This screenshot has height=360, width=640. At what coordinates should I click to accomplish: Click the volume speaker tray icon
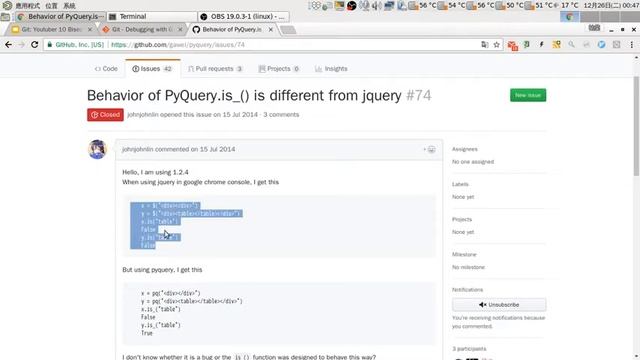pos(377,5)
